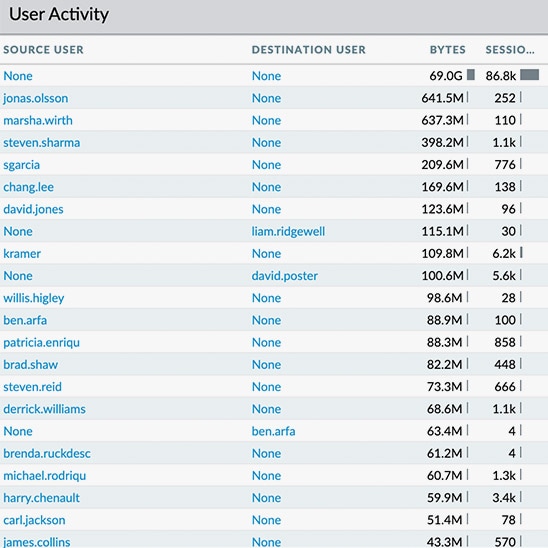Image resolution: width=548 pixels, height=548 pixels.
Task: Open derrick.williams source user link
Action: point(44,409)
